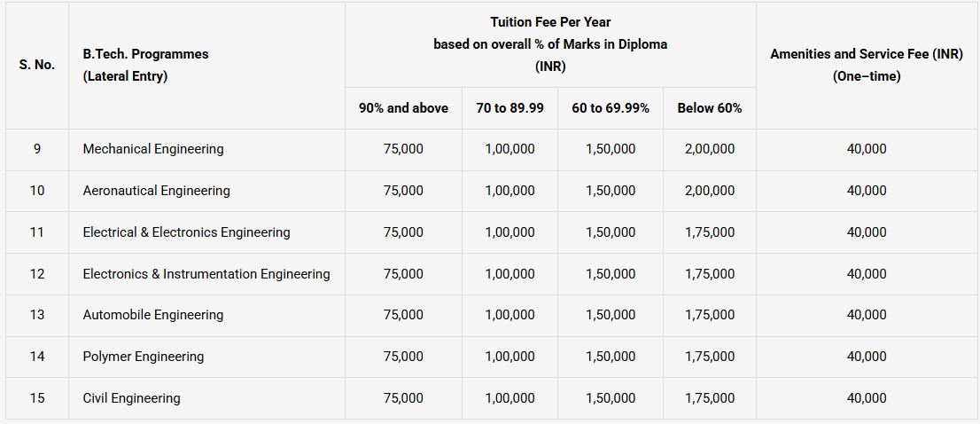Click Electronics & Instrumentation Engineering text
The width and height of the screenshot is (980, 424).
coord(206,274)
